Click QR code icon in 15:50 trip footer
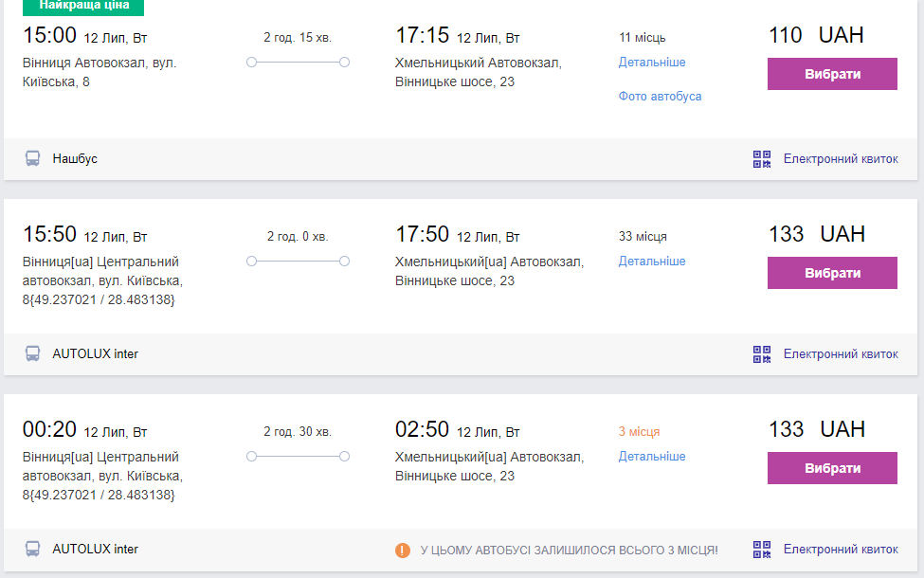924x578 pixels. pyautogui.click(x=762, y=354)
